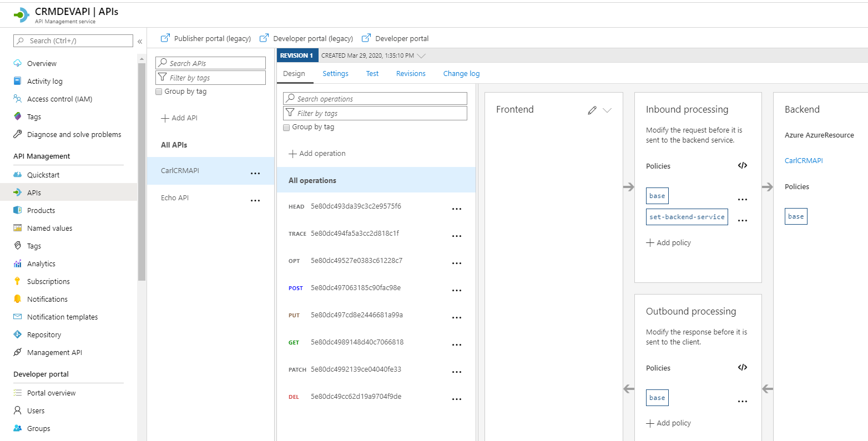Click the Repository icon

point(17,334)
